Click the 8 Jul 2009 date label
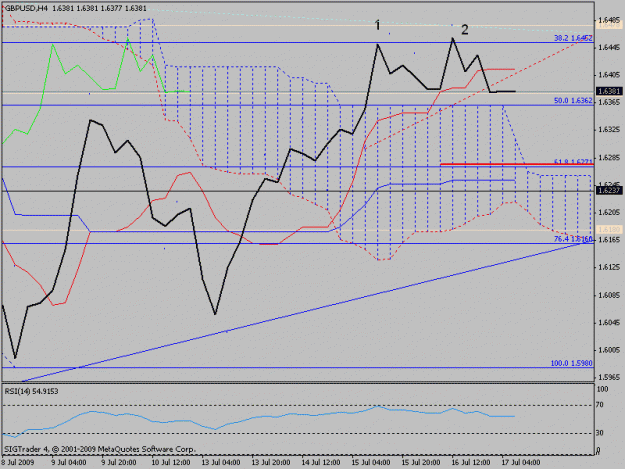This screenshot has width=625, height=469. coord(18,463)
